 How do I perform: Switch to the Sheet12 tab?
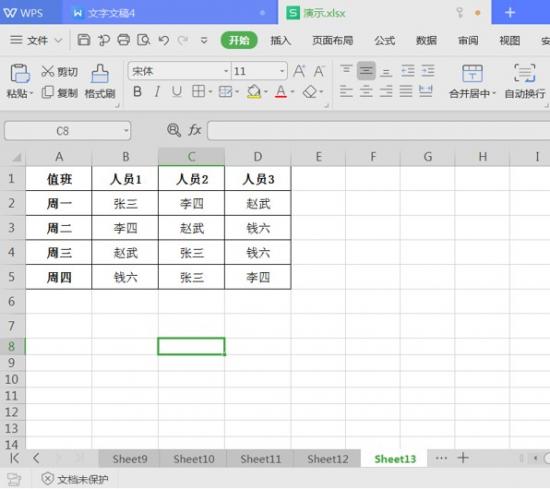tap(328, 459)
